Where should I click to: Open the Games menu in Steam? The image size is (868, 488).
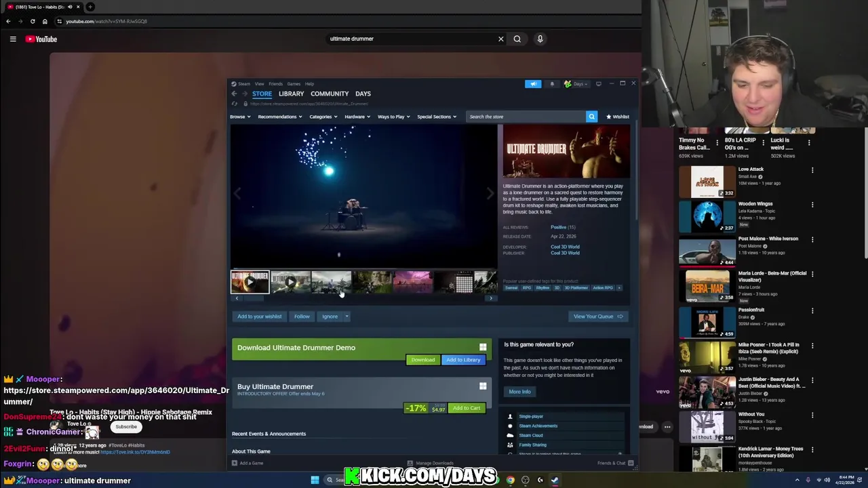click(294, 84)
